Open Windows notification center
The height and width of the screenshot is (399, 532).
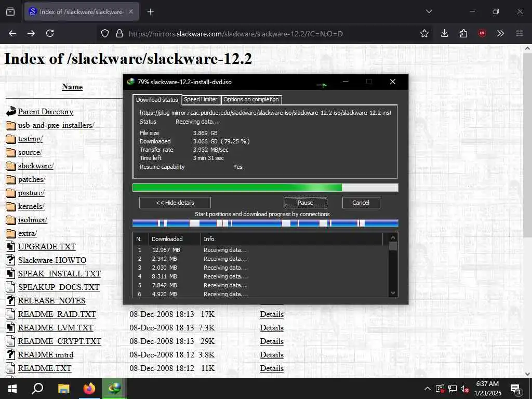[x=516, y=390]
